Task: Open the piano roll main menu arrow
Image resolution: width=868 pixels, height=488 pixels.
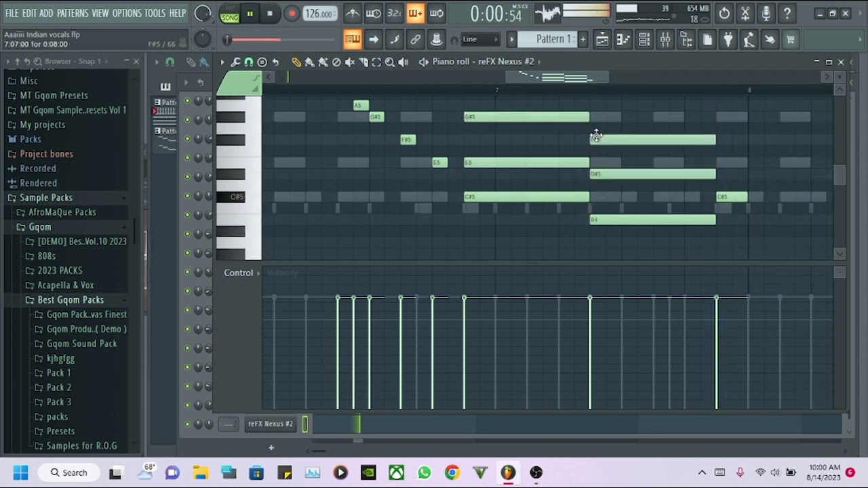Action: point(222,62)
